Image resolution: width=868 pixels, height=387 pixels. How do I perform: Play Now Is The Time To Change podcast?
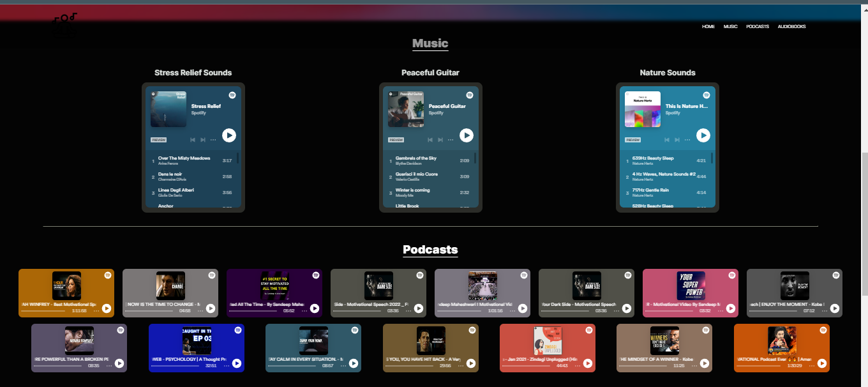point(211,308)
